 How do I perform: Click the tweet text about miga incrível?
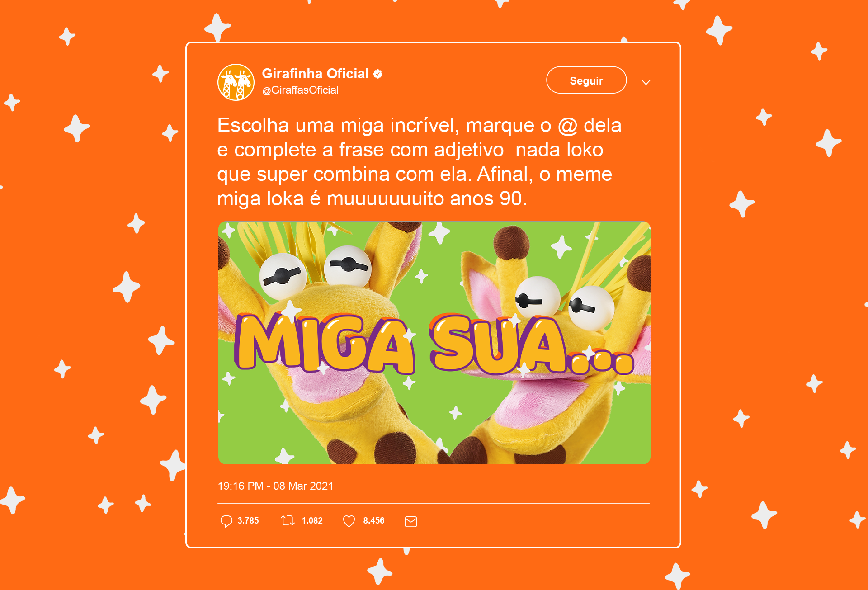[x=420, y=162]
